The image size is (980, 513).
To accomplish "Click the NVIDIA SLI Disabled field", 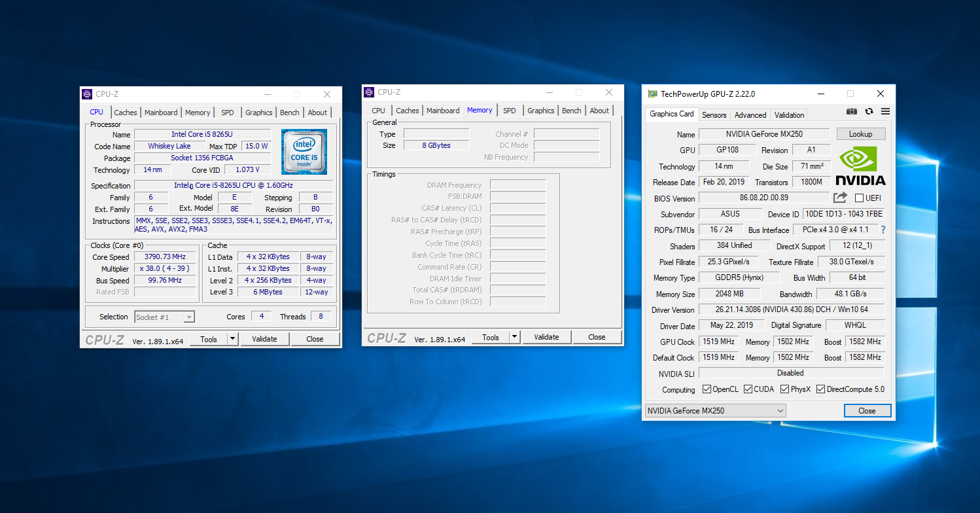I will [791, 373].
